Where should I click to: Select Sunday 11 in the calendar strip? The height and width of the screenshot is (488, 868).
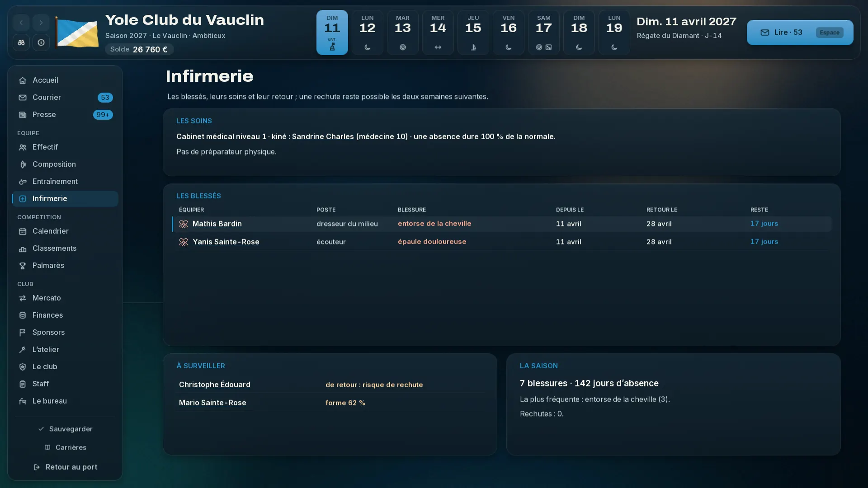click(x=332, y=33)
